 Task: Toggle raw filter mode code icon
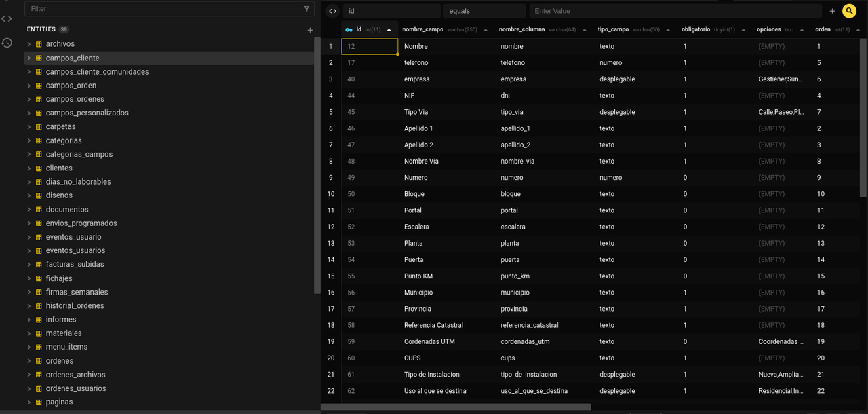pyautogui.click(x=332, y=11)
